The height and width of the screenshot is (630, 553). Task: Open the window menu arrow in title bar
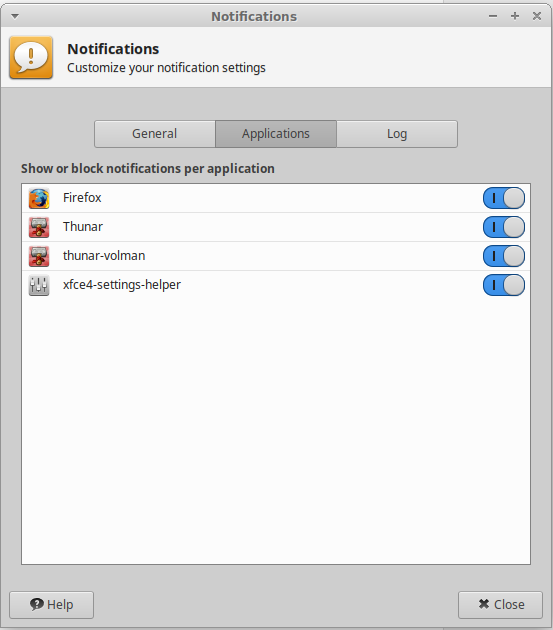point(15,16)
